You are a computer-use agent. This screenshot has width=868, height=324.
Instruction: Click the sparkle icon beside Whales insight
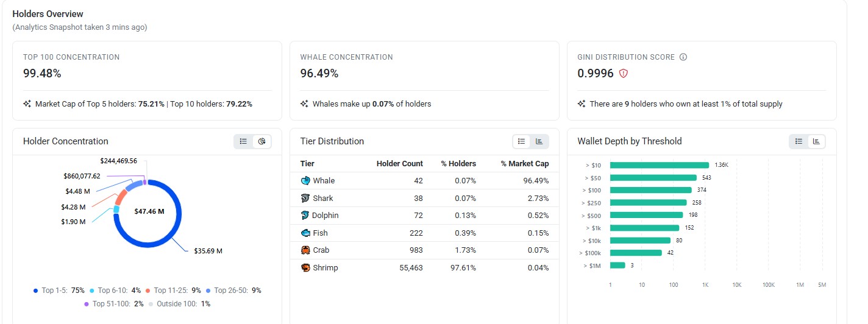click(305, 104)
